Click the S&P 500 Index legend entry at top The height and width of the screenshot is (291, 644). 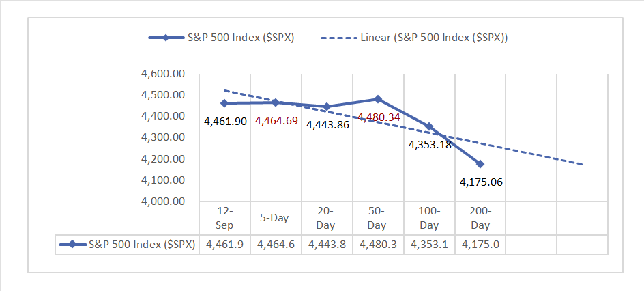[241, 38]
